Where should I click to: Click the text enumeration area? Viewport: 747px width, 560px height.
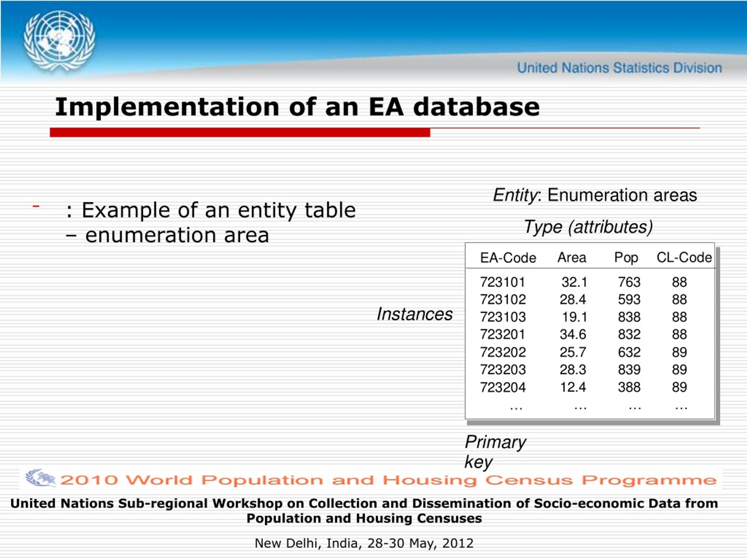pyautogui.click(x=177, y=235)
